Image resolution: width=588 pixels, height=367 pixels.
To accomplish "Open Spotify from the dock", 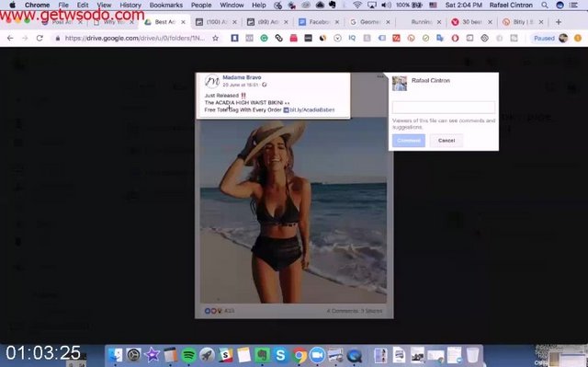I will [188, 355].
